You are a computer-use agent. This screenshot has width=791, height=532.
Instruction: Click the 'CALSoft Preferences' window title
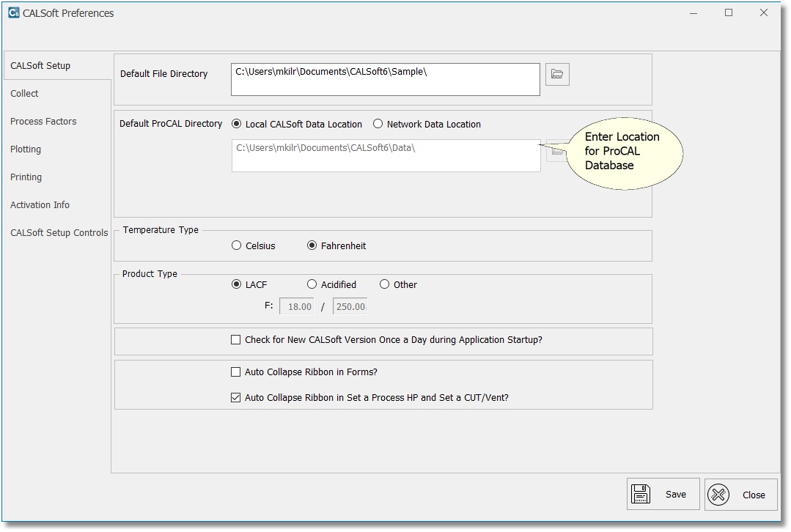tap(68, 13)
